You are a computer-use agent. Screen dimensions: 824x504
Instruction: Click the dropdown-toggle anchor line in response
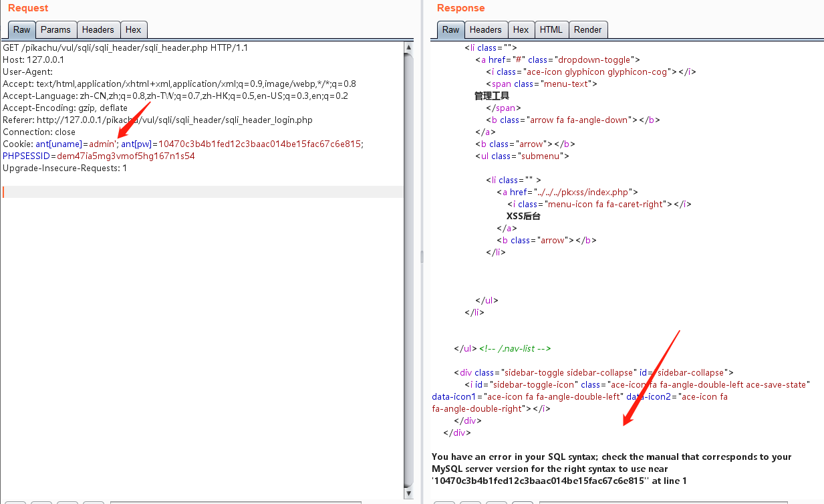tap(557, 59)
